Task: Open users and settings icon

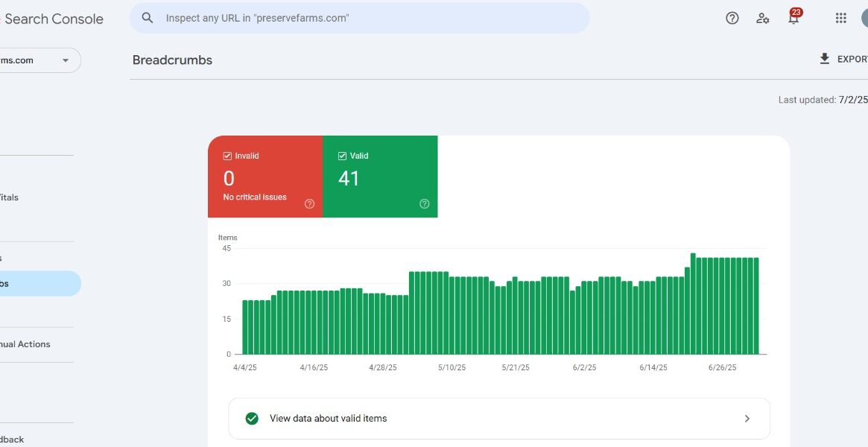Action: pos(762,19)
